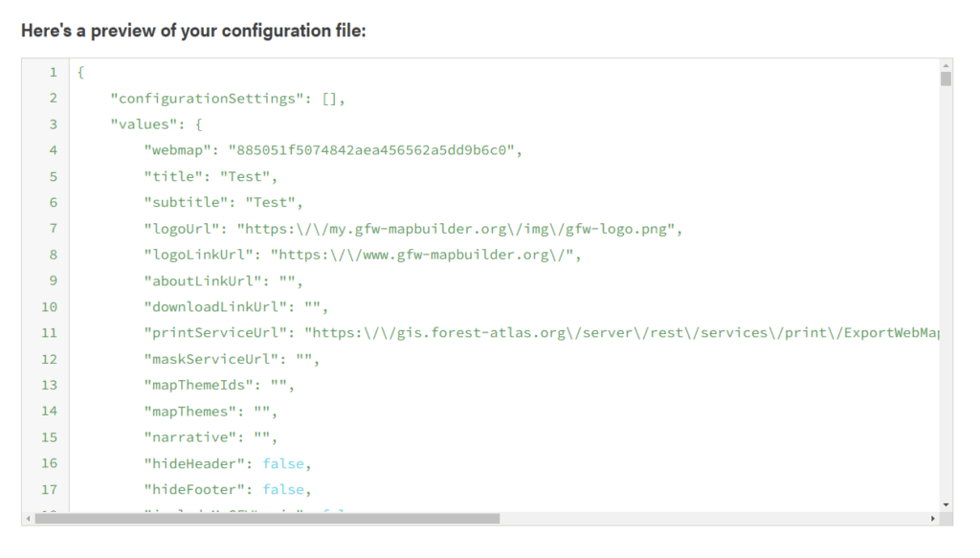Click the "subtitle" key on line 6
Viewport: 980px width, 558px height.
tap(186, 203)
